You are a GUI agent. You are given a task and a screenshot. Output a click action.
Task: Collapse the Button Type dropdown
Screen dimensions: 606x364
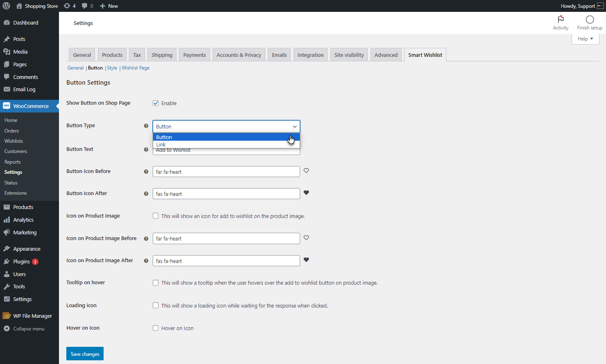tap(226, 126)
